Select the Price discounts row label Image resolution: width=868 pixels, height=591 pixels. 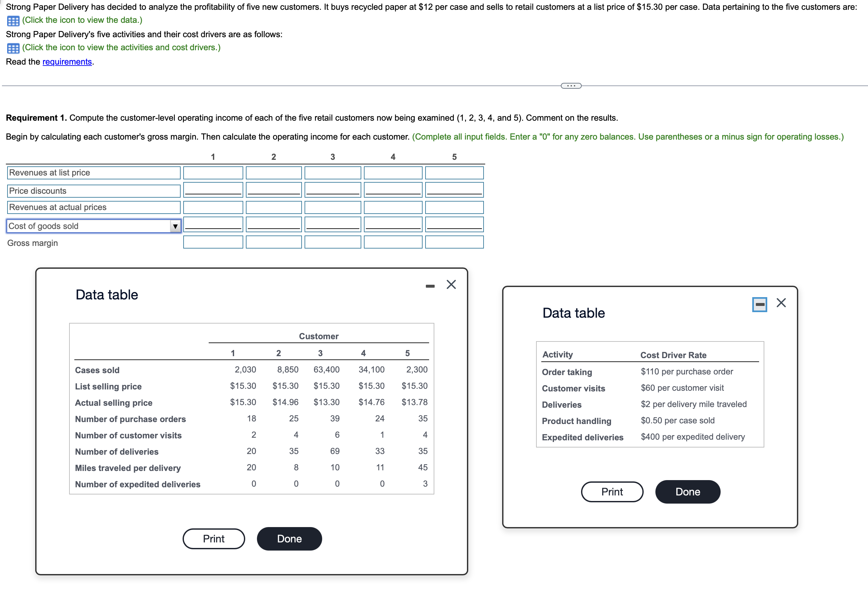37,190
